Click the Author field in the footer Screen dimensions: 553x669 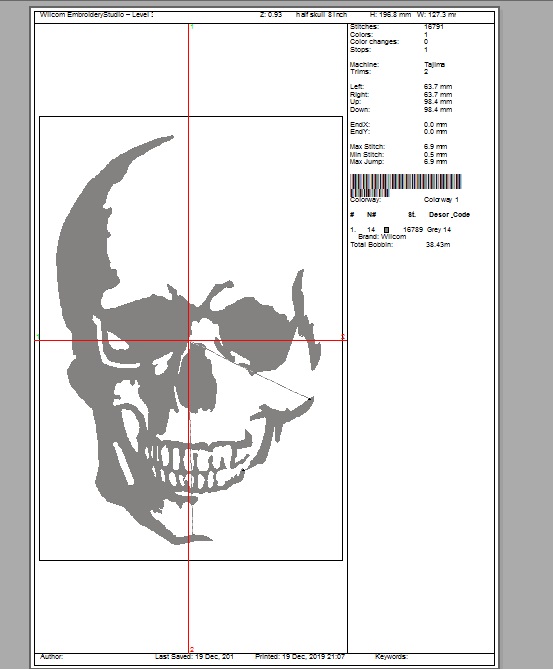[51, 657]
